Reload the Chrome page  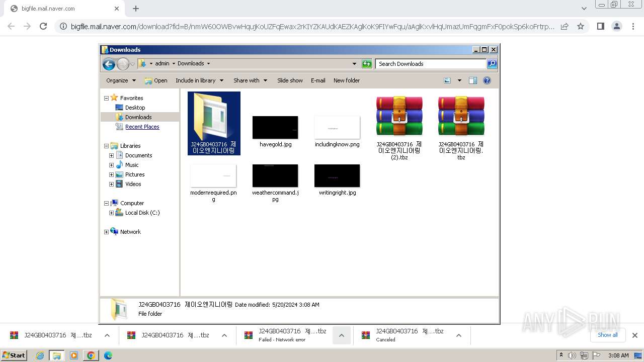coord(43,26)
